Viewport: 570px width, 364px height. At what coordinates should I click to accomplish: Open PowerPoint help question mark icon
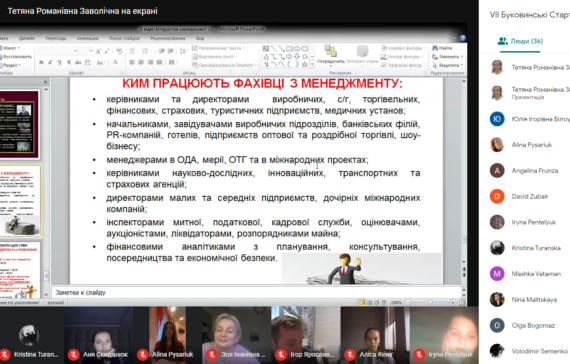tap(463, 38)
